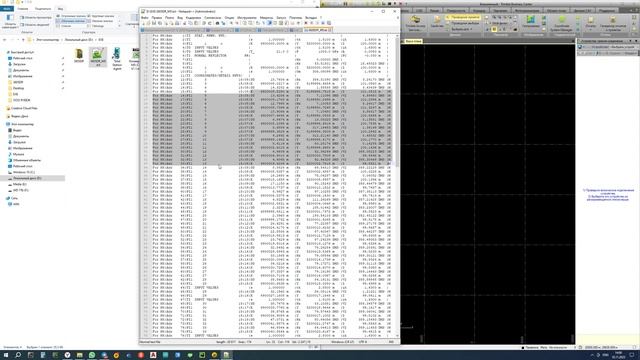Click the Find binoculars icon in Notepad++ toolbar

click(218, 23)
